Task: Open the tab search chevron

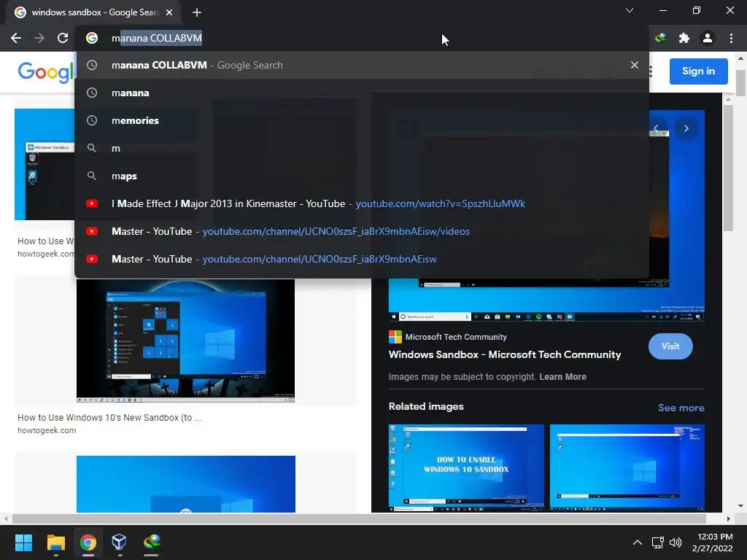Action: [630, 10]
